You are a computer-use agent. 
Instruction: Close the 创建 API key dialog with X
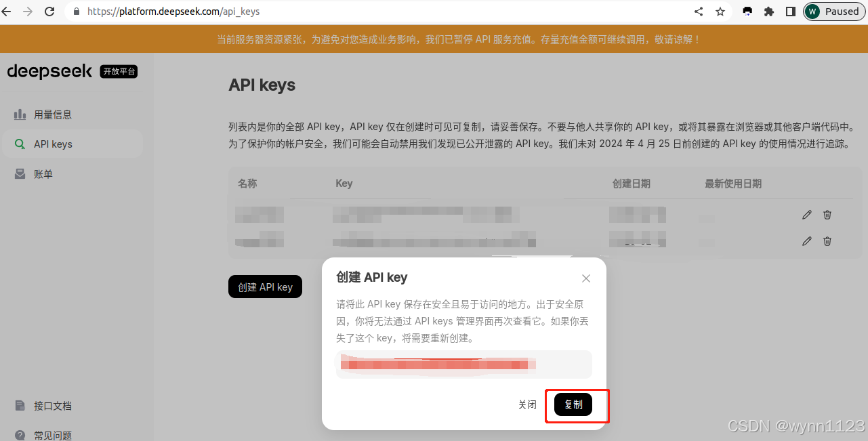pyautogui.click(x=586, y=278)
